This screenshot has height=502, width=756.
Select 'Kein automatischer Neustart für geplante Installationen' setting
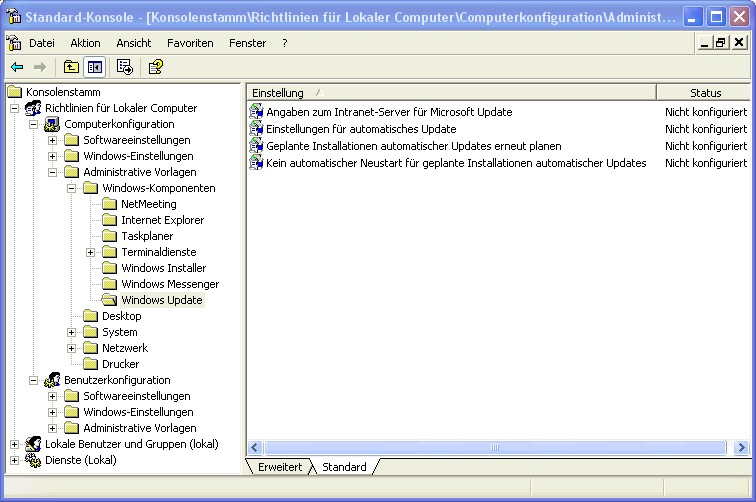tap(456, 163)
